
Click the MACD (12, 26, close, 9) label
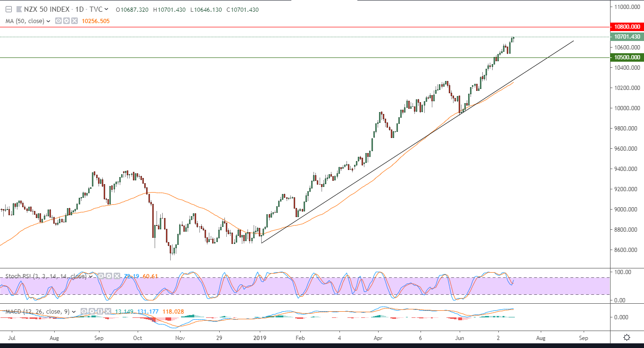(x=37, y=312)
